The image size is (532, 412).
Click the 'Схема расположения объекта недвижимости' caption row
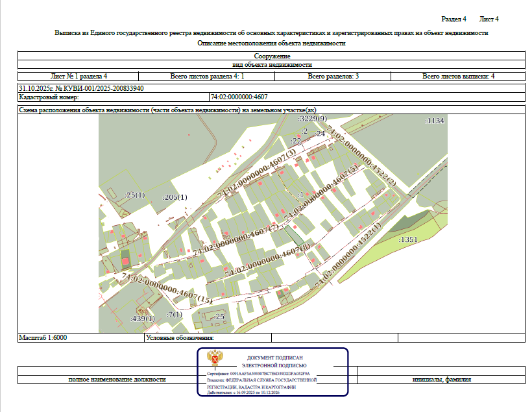[271, 110]
